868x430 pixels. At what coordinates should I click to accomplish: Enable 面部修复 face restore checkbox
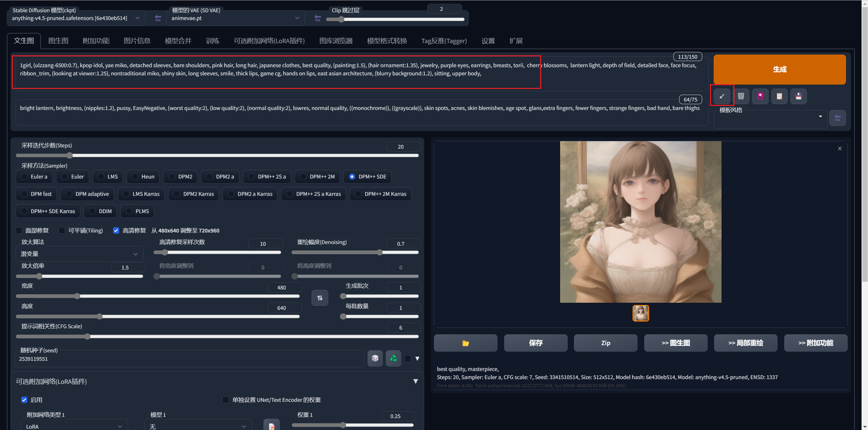point(19,231)
